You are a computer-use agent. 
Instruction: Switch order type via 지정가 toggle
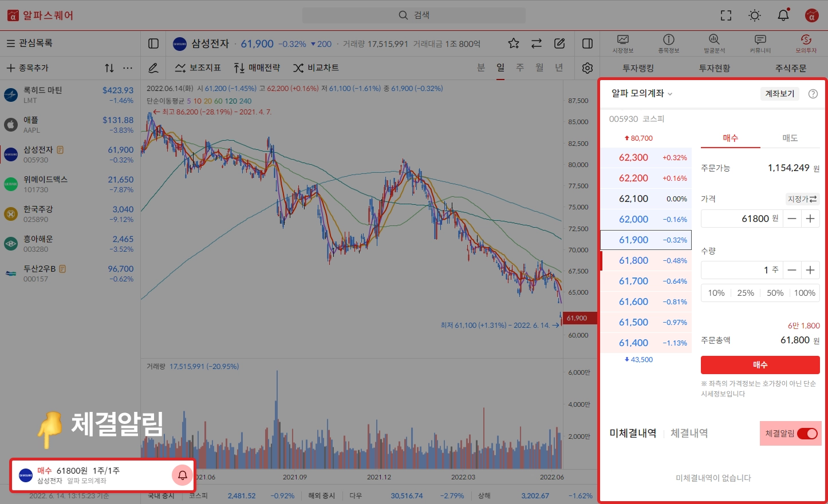[802, 199]
